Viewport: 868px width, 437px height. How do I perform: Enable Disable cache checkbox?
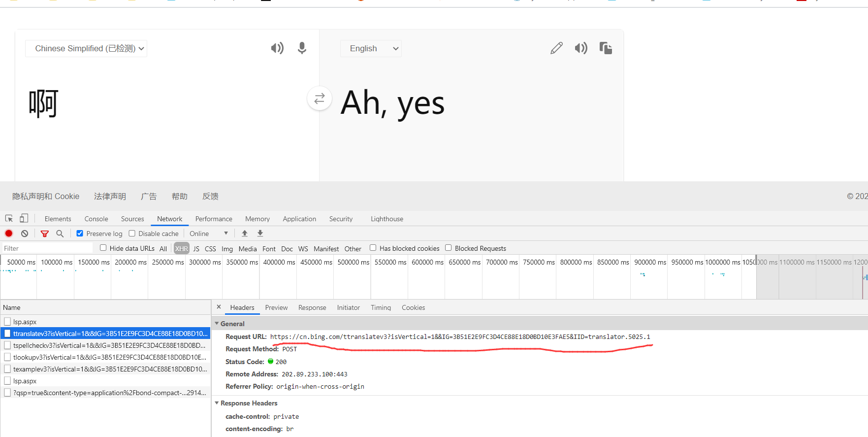coord(132,234)
